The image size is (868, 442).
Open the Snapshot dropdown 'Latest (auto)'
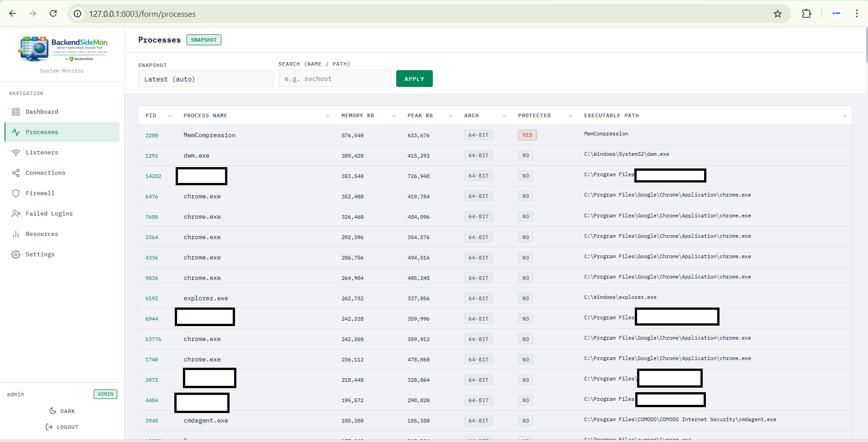coord(206,79)
